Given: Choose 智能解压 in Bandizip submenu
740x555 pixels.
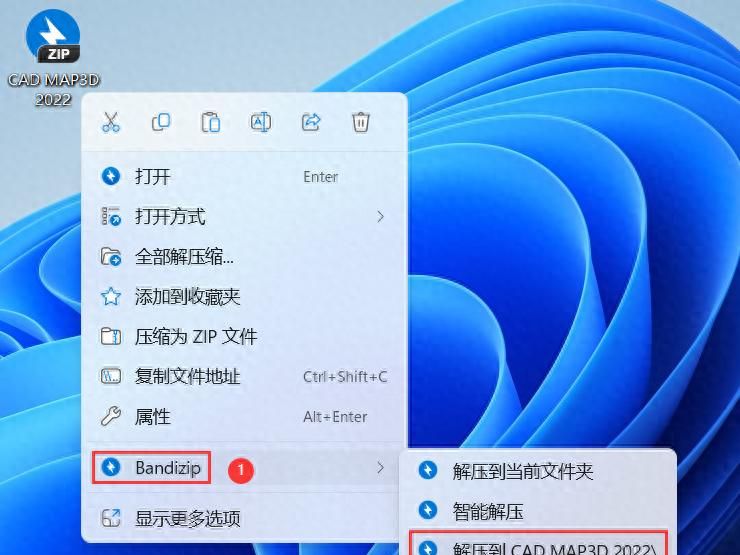Looking at the screenshot, I should pyautogui.click(x=538, y=511).
